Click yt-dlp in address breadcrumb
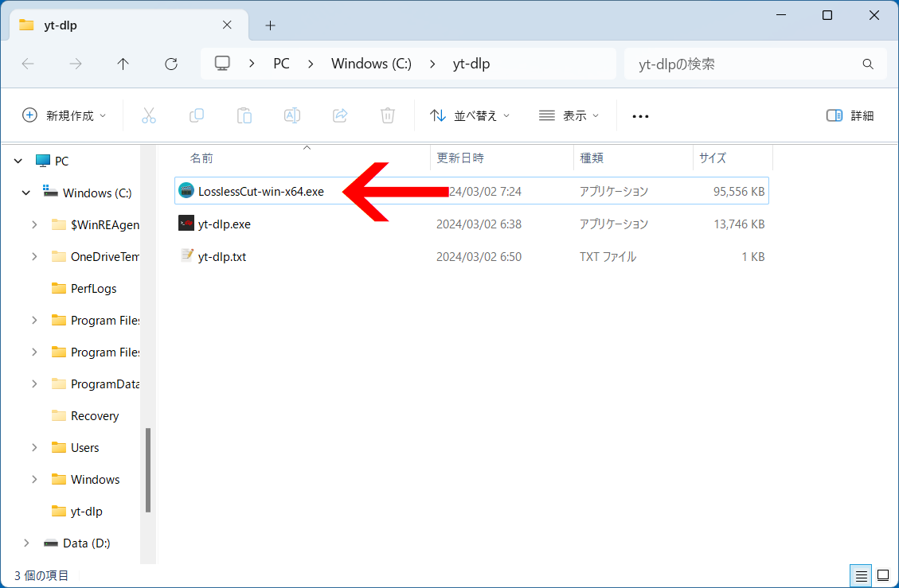Image resolution: width=899 pixels, height=588 pixels. tap(471, 64)
